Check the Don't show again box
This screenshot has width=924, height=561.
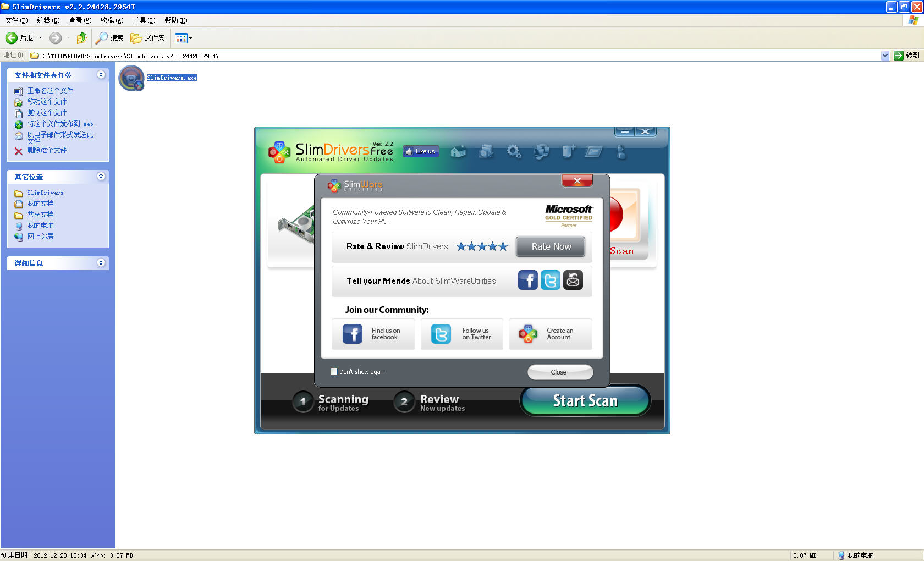334,372
